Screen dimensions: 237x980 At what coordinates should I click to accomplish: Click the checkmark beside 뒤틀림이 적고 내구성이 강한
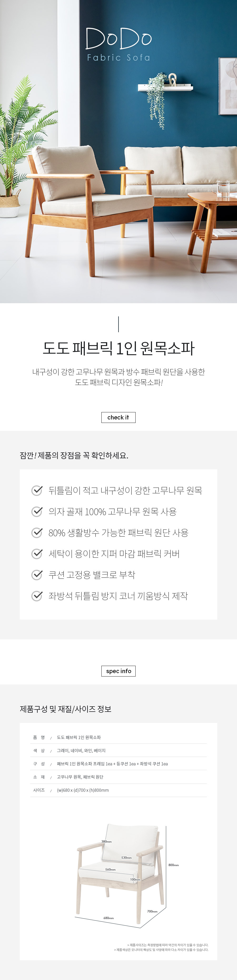[x=37, y=490]
